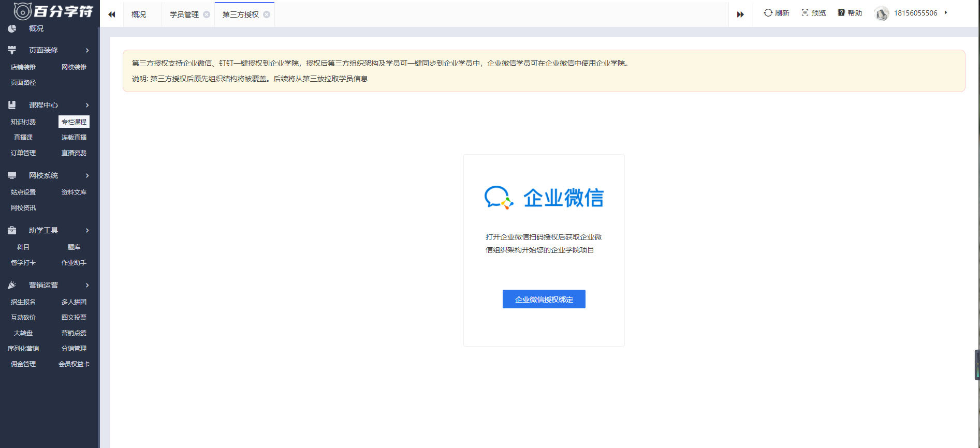The image size is (980, 448).
Task: Open 作业助手 menu item
Action: (x=74, y=263)
